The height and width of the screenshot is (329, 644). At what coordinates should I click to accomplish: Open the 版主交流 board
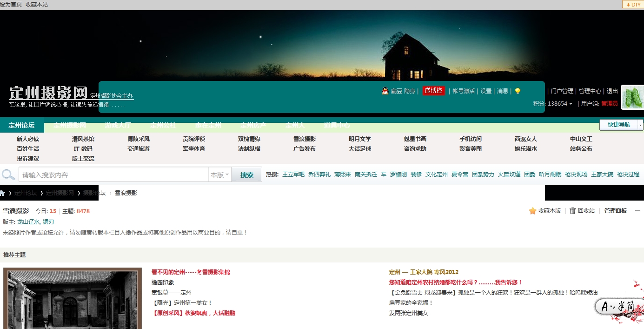pyautogui.click(x=83, y=159)
